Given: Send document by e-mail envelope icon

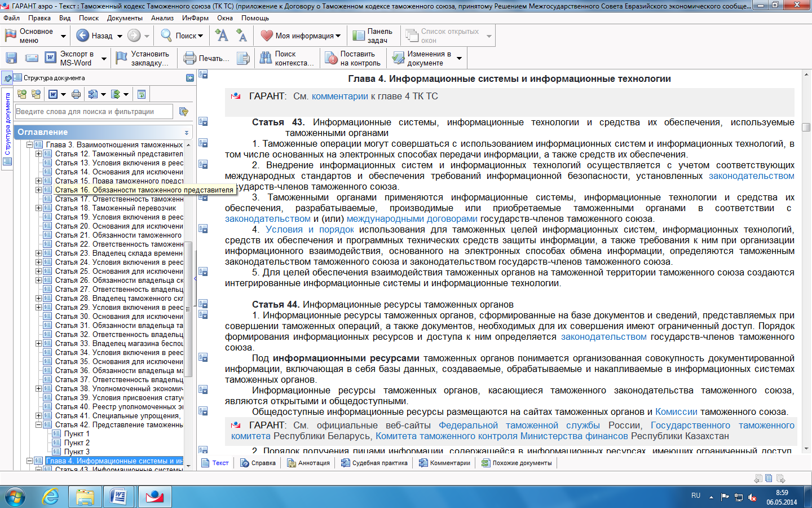Looking at the screenshot, I should [32, 58].
